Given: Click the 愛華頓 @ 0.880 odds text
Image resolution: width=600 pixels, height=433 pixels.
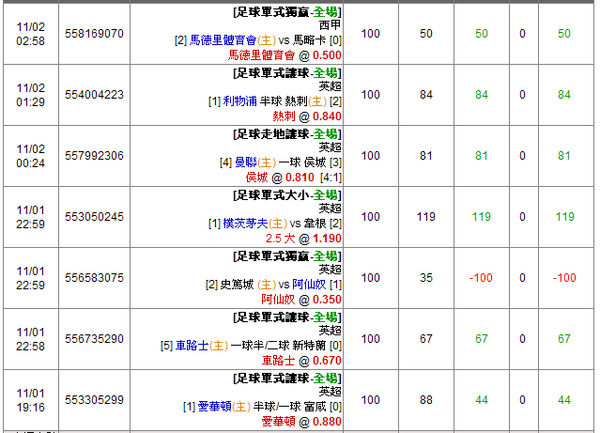Looking at the screenshot, I should (302, 422).
